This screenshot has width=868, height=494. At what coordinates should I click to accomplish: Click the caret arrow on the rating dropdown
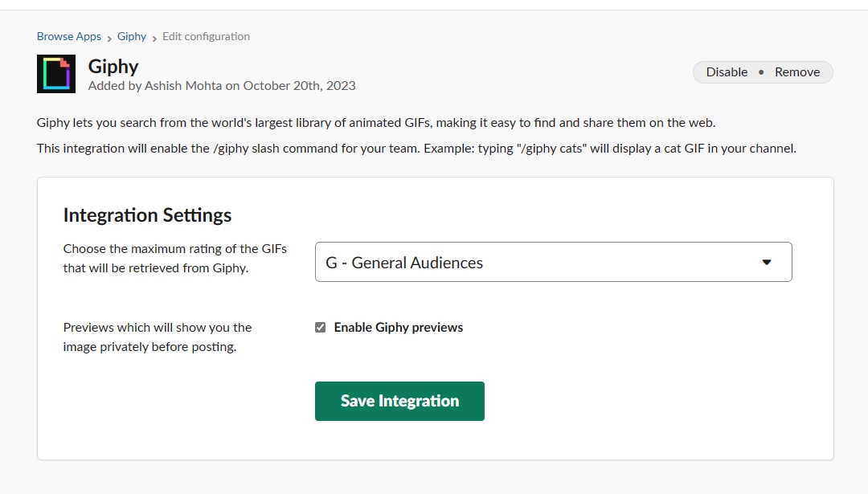tap(767, 262)
